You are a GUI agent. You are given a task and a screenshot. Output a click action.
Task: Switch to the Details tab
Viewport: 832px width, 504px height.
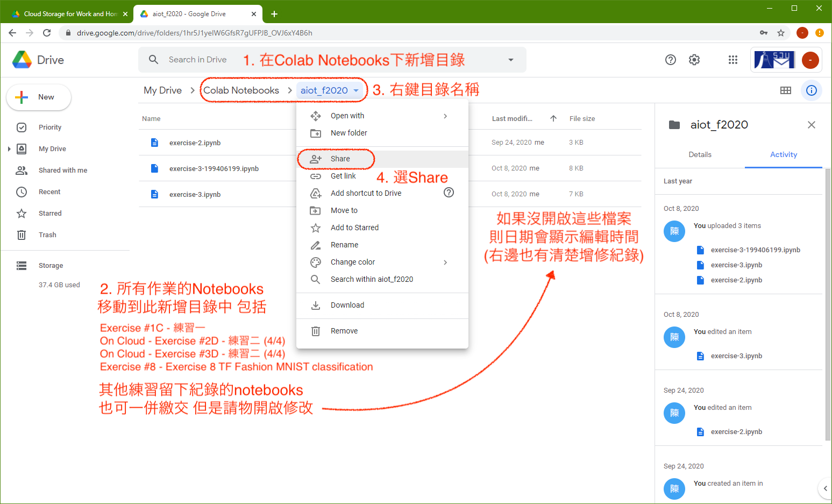point(700,154)
